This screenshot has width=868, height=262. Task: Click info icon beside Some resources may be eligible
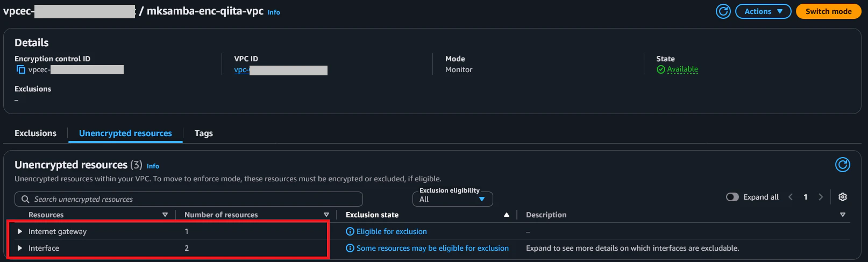click(x=350, y=248)
